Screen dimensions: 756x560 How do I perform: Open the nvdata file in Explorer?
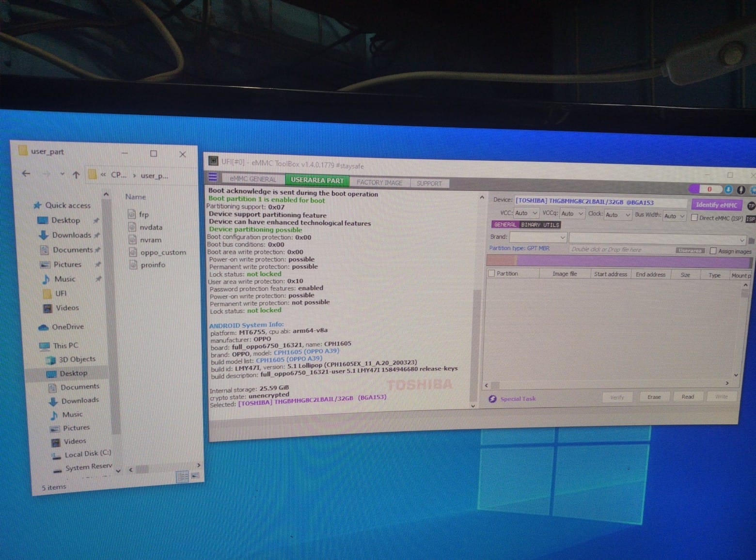150,227
